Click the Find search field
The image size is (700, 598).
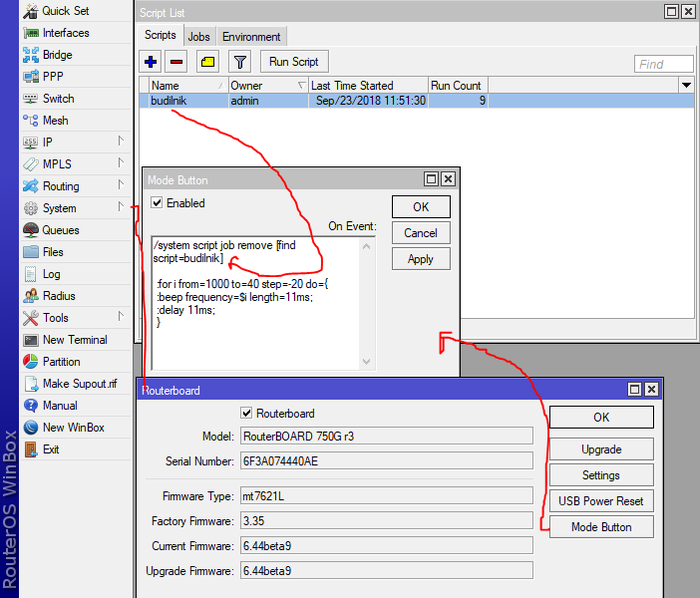click(x=663, y=64)
